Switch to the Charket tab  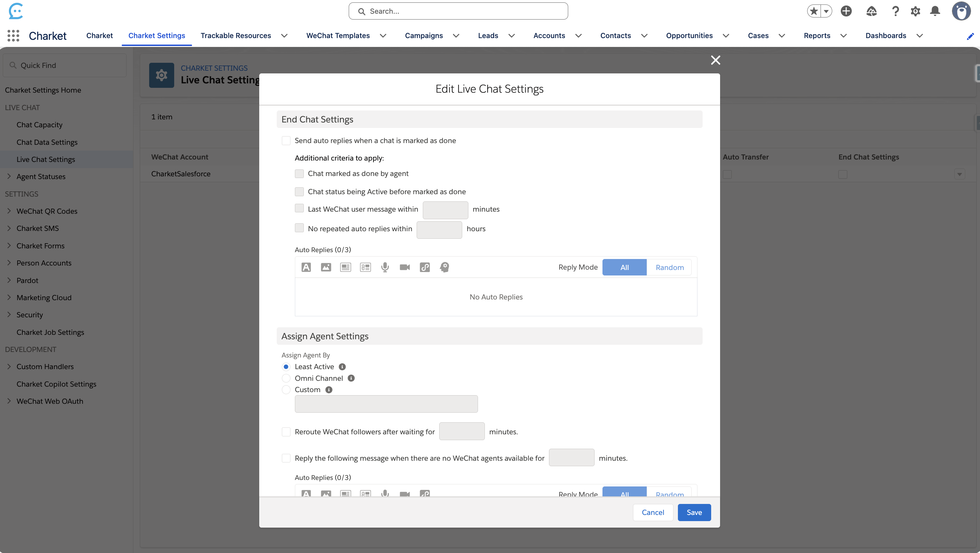coord(100,36)
